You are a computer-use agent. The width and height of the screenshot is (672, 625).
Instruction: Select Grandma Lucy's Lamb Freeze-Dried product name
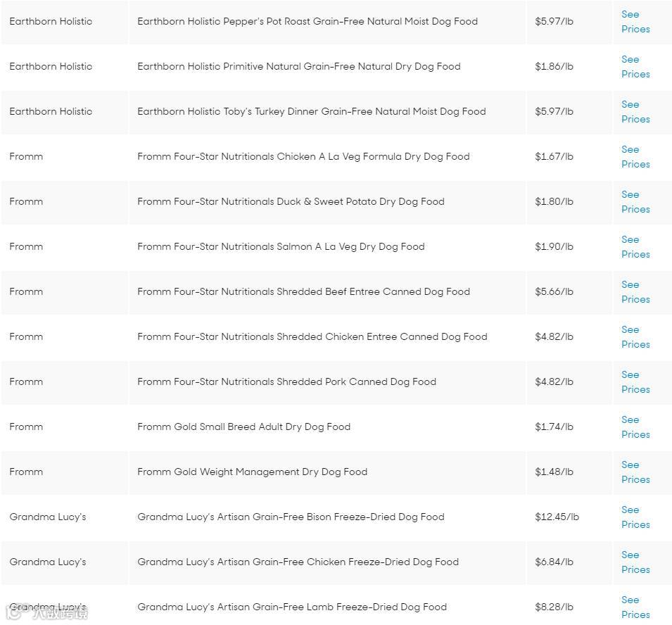coord(292,607)
